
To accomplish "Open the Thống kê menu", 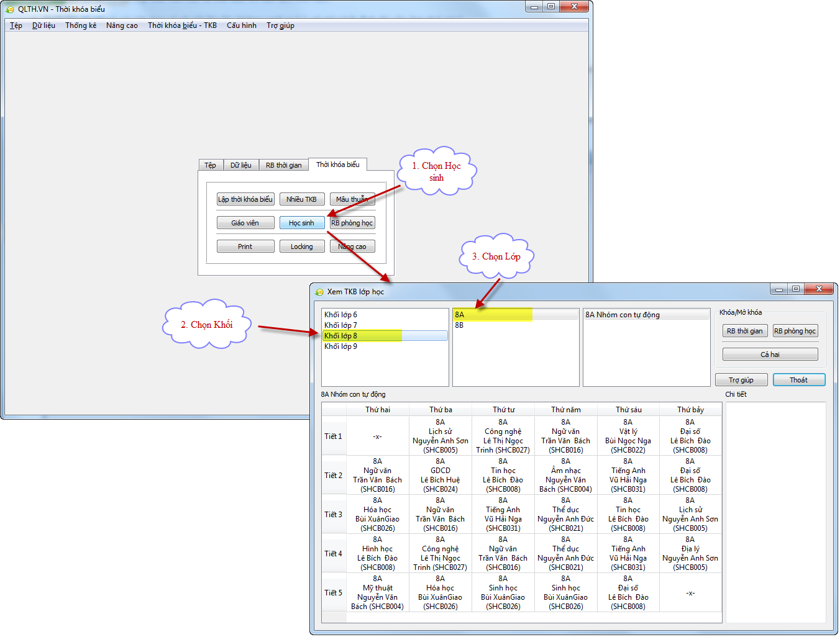I will (x=81, y=25).
